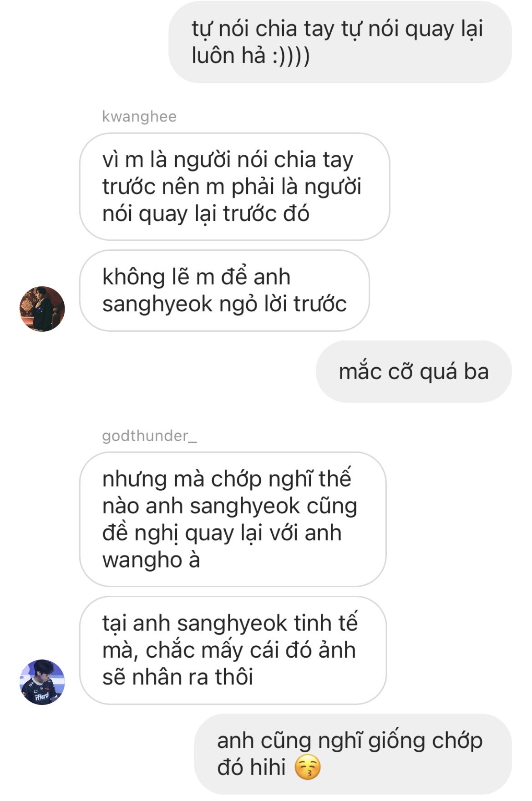Viewport: 532px width, 801px height.
Task: Click "sẽ nhận ra thôi" text line
Action: pyautogui.click(x=177, y=677)
